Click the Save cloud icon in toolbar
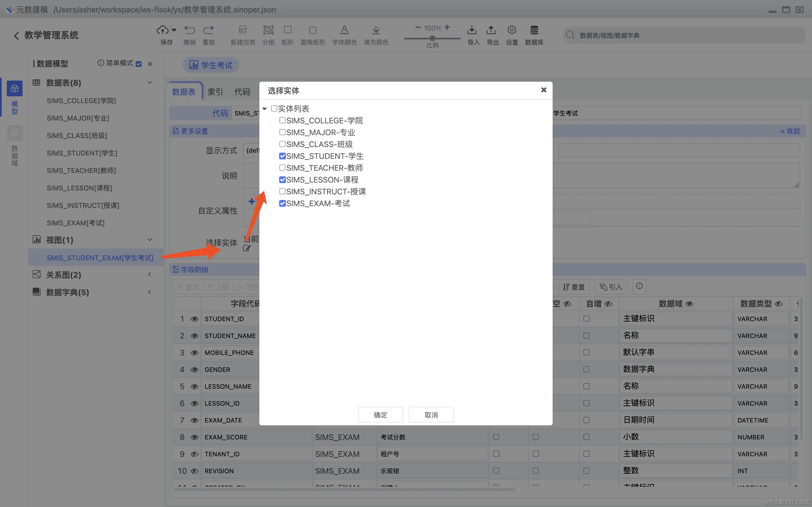The width and height of the screenshot is (812, 507). tap(163, 30)
